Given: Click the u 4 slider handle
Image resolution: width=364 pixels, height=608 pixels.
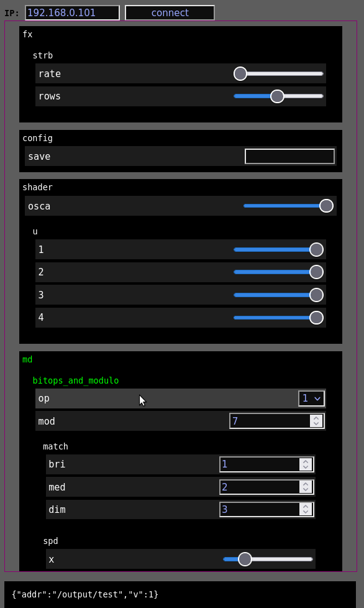Looking at the screenshot, I should (316, 318).
